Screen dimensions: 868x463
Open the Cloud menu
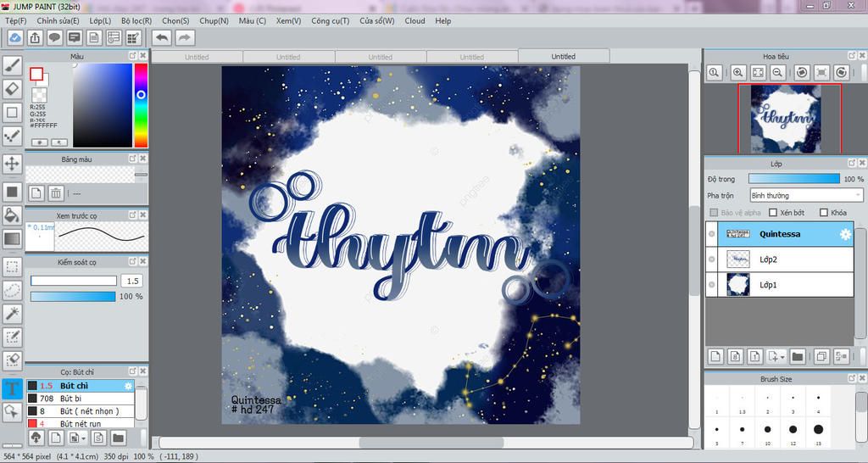(x=415, y=20)
